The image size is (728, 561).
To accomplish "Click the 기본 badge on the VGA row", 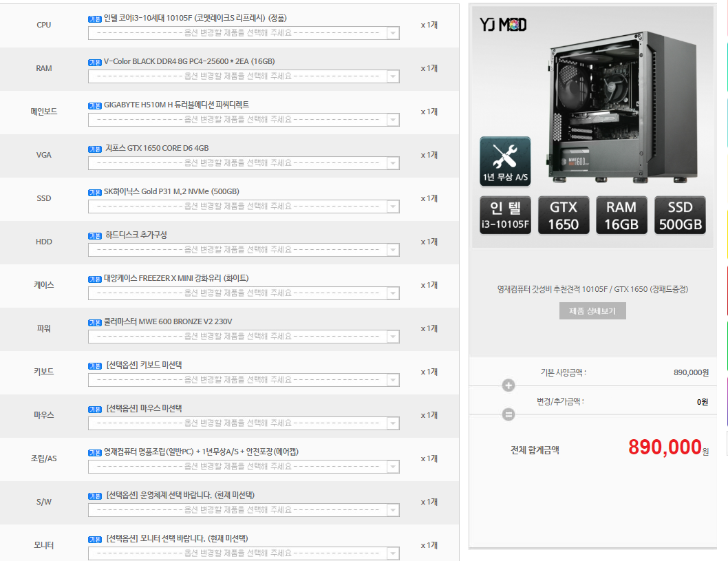I will (95, 149).
